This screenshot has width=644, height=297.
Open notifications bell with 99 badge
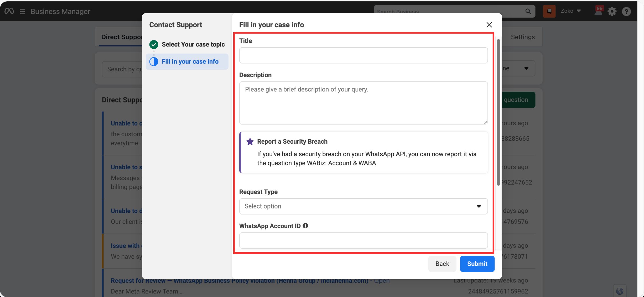tap(598, 11)
